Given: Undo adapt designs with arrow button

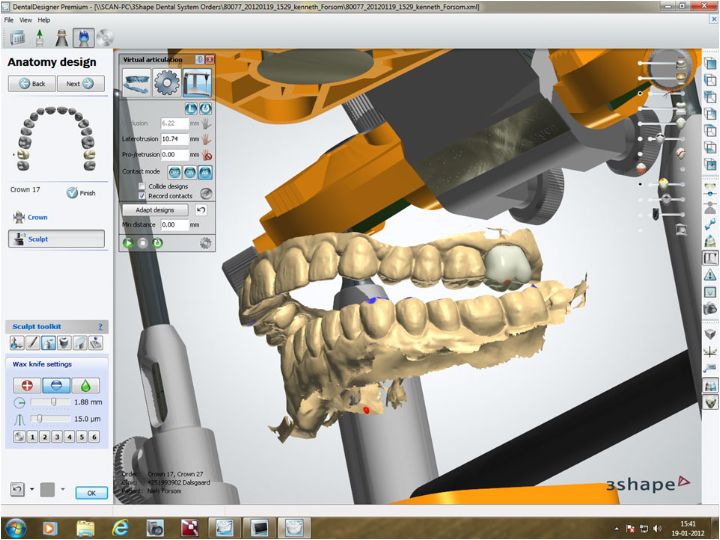Looking at the screenshot, I should click(201, 210).
